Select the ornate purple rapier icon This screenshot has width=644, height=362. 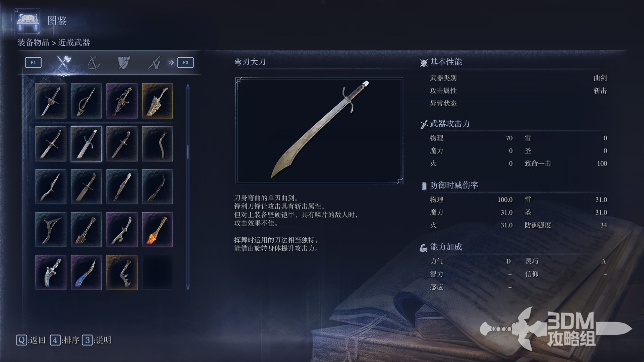[122, 101]
